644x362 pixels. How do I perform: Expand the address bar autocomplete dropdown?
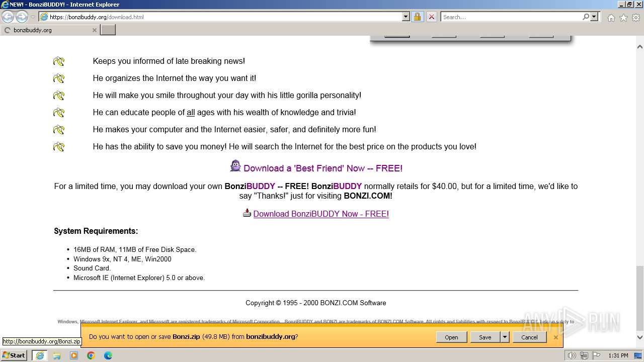point(406,17)
